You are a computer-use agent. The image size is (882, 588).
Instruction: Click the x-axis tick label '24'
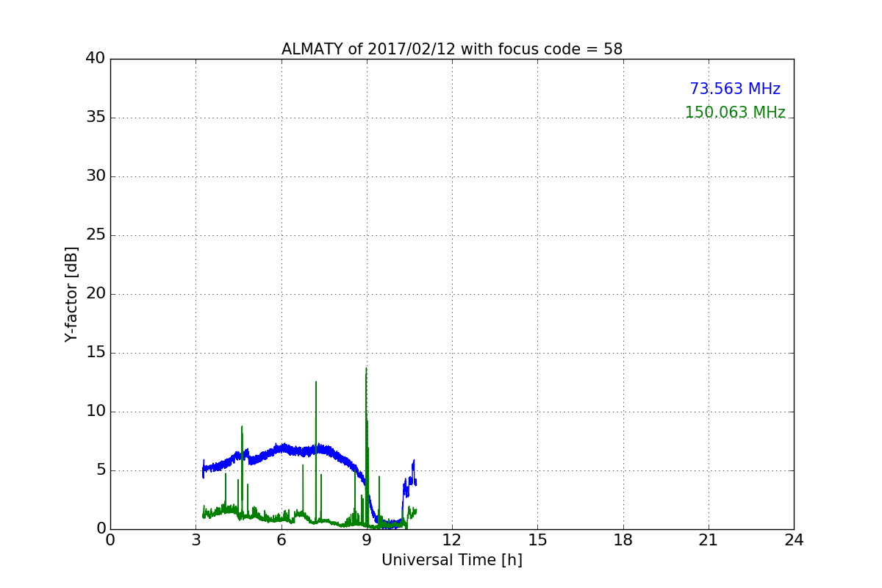click(x=794, y=540)
